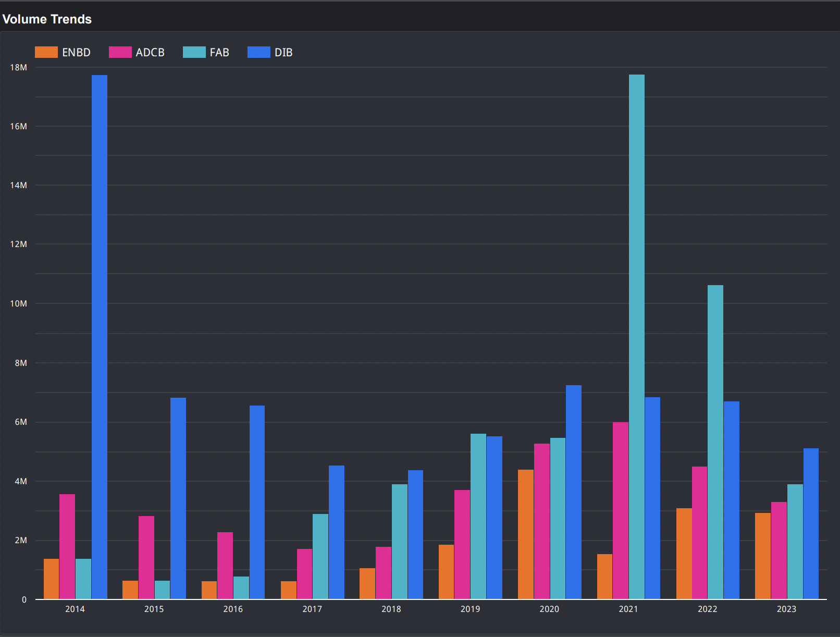Click the 6M y-axis label

coord(21,422)
